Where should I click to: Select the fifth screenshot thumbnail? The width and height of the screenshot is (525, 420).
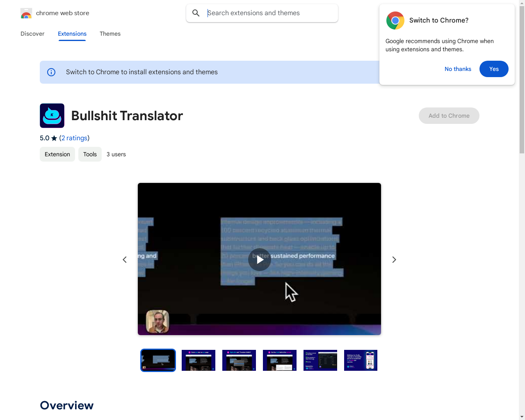pyautogui.click(x=320, y=360)
